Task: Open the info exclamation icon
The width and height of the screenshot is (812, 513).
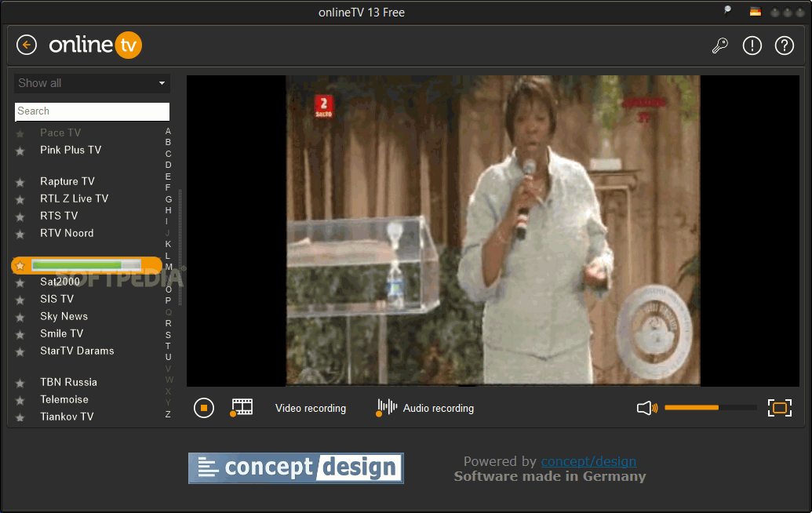Action: 752,45
